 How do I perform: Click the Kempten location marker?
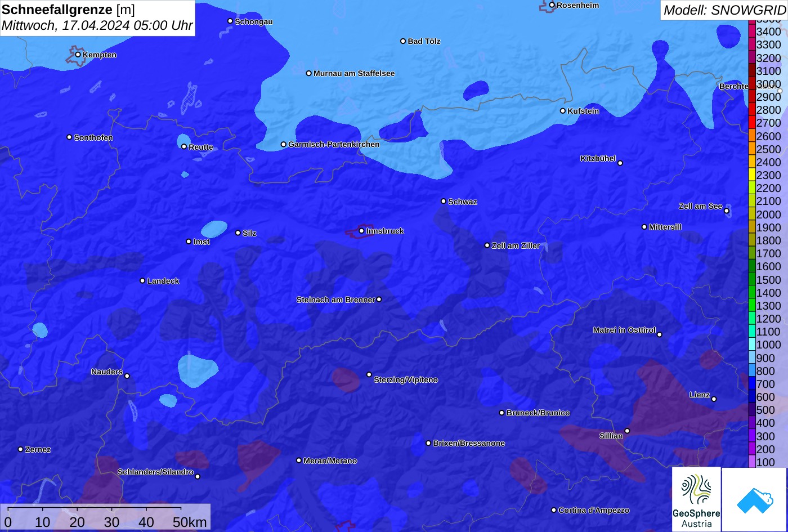click(x=78, y=55)
